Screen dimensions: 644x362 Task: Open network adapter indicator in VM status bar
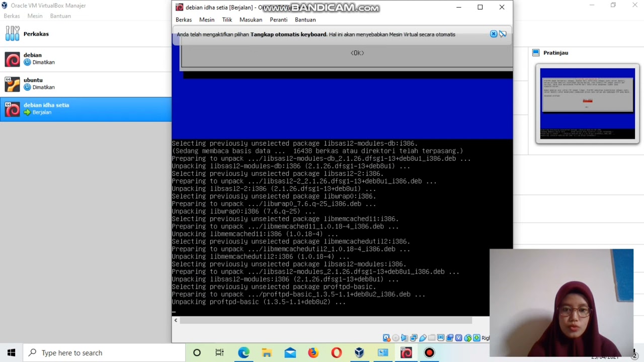414,338
